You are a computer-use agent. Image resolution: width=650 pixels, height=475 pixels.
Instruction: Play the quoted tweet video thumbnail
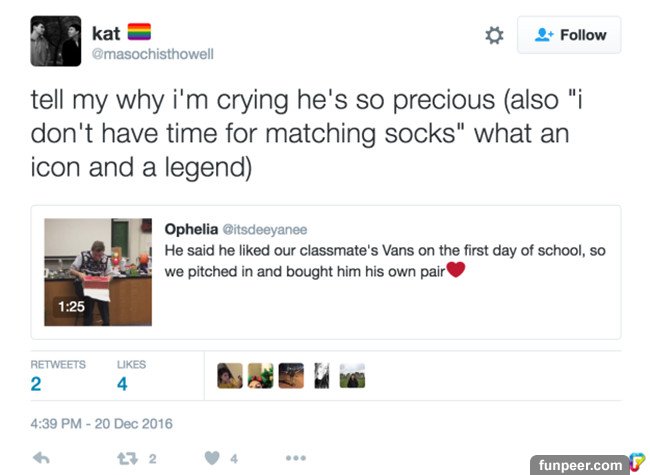coord(96,272)
